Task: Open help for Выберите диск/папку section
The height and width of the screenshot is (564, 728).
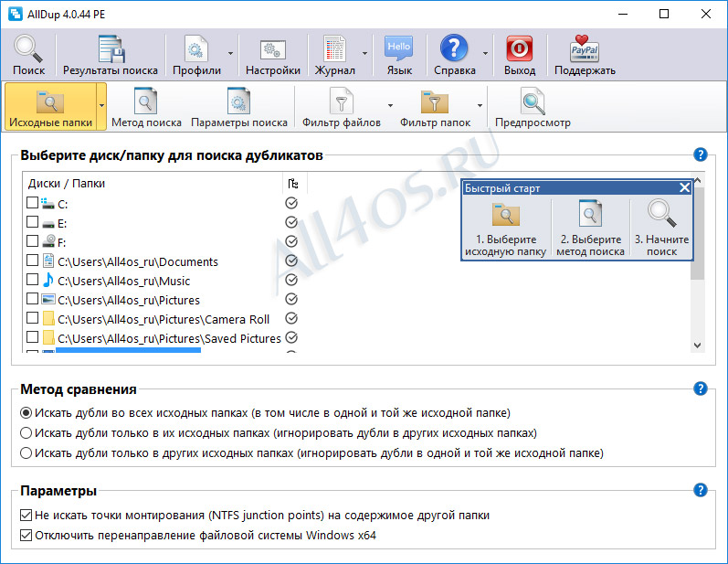Action: [701, 154]
